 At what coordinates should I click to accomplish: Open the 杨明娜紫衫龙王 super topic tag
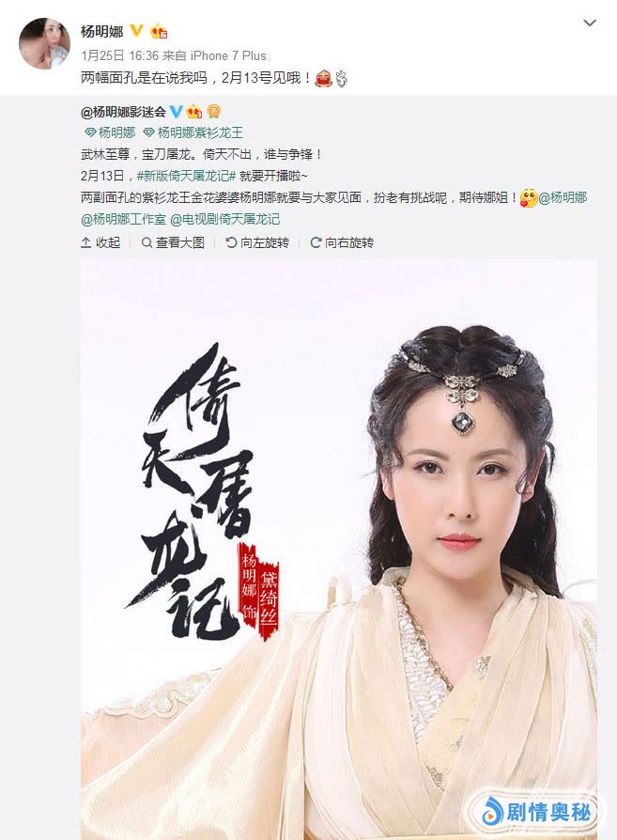pyautogui.click(x=193, y=132)
